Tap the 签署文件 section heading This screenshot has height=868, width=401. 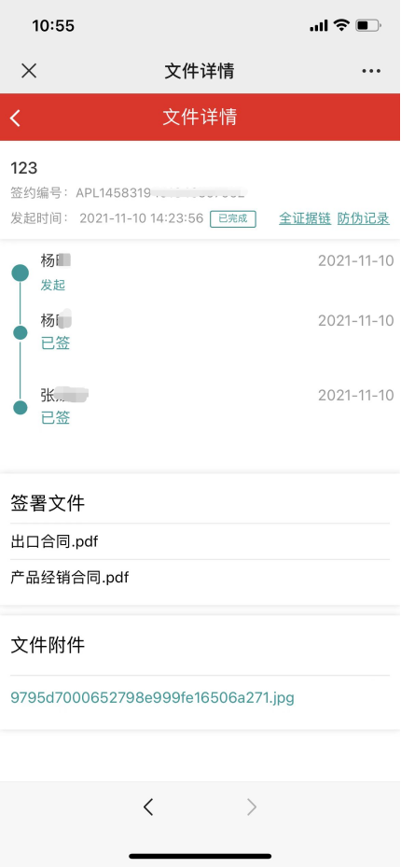[x=48, y=503]
